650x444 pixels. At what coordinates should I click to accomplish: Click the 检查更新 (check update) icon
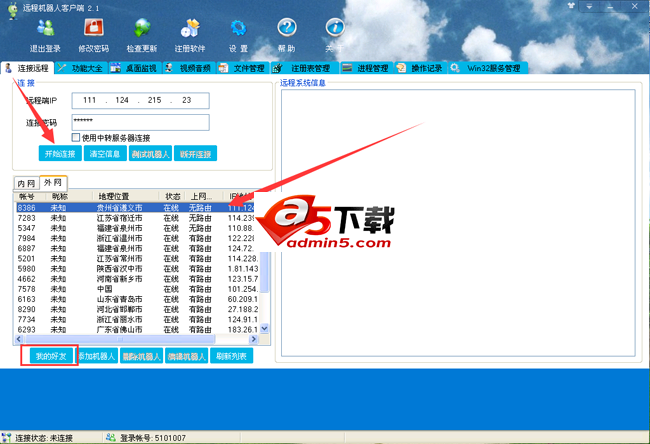141,35
